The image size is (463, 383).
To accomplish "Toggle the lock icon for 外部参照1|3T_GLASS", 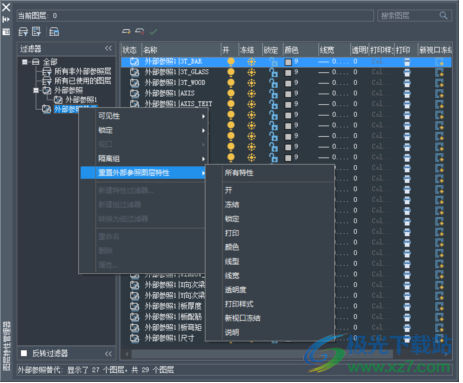I will coord(273,72).
